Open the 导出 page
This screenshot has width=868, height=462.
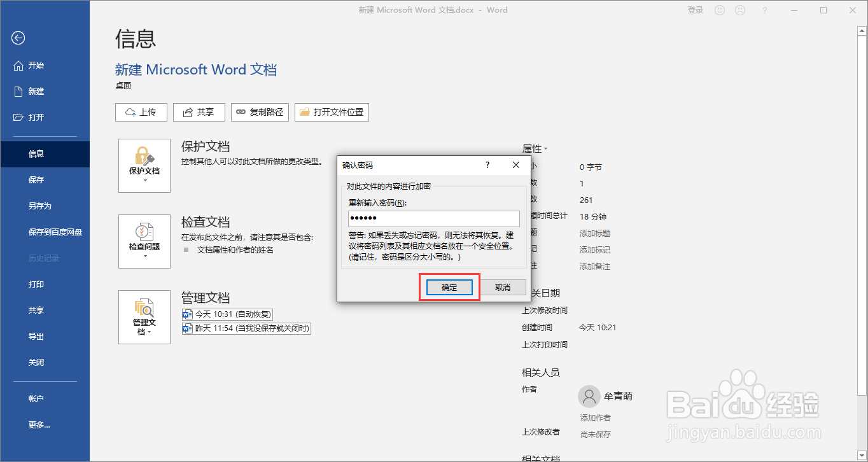coord(45,337)
